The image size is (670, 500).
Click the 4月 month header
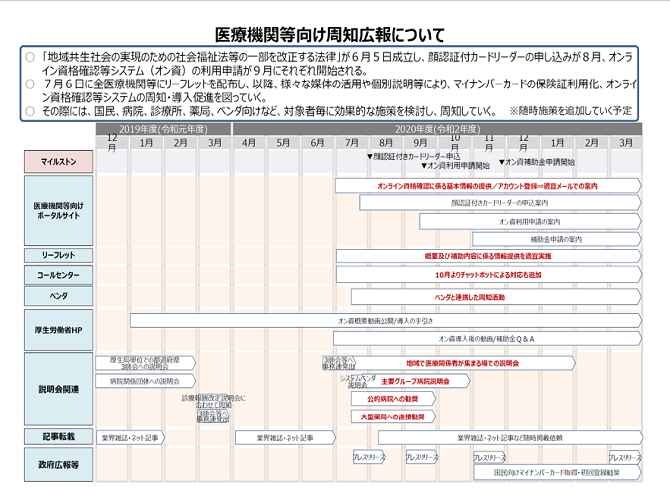(249, 142)
